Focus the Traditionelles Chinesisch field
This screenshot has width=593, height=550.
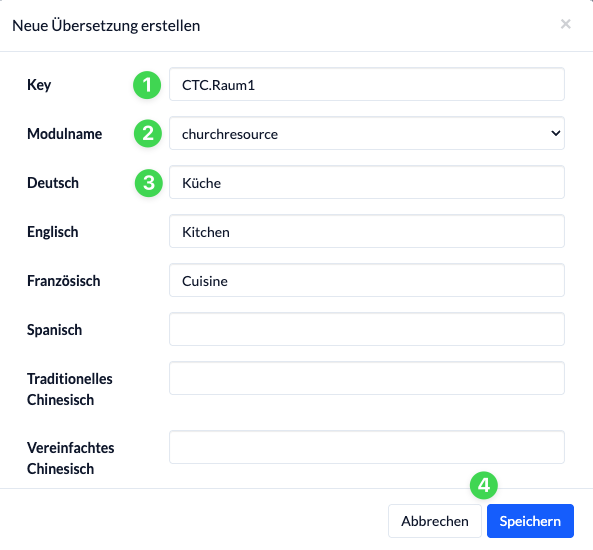(367, 378)
